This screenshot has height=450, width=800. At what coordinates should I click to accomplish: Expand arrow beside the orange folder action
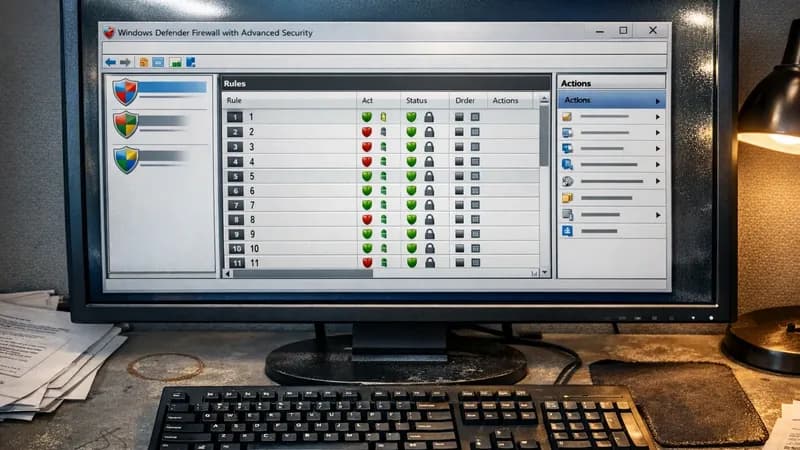[x=658, y=117]
